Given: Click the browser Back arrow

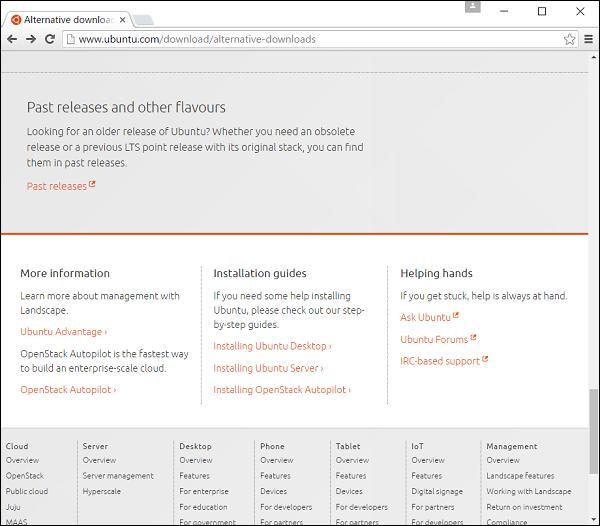Looking at the screenshot, I should (x=12, y=39).
